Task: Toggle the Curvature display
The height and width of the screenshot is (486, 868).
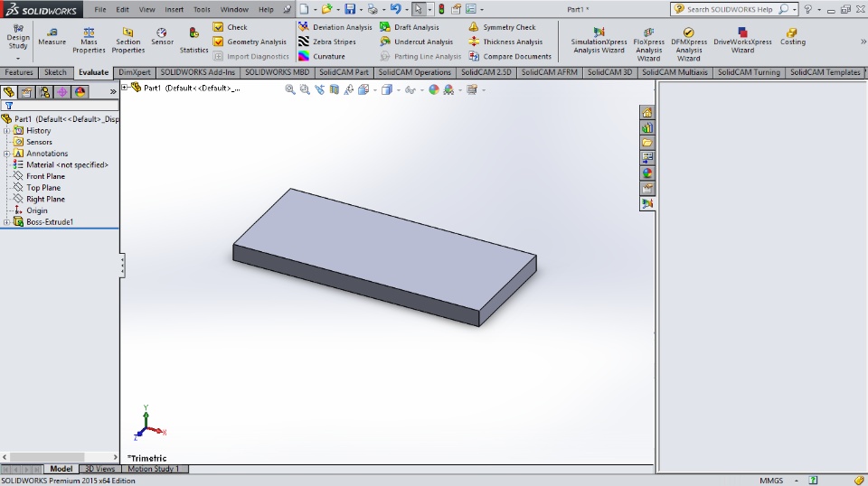Action: point(322,56)
